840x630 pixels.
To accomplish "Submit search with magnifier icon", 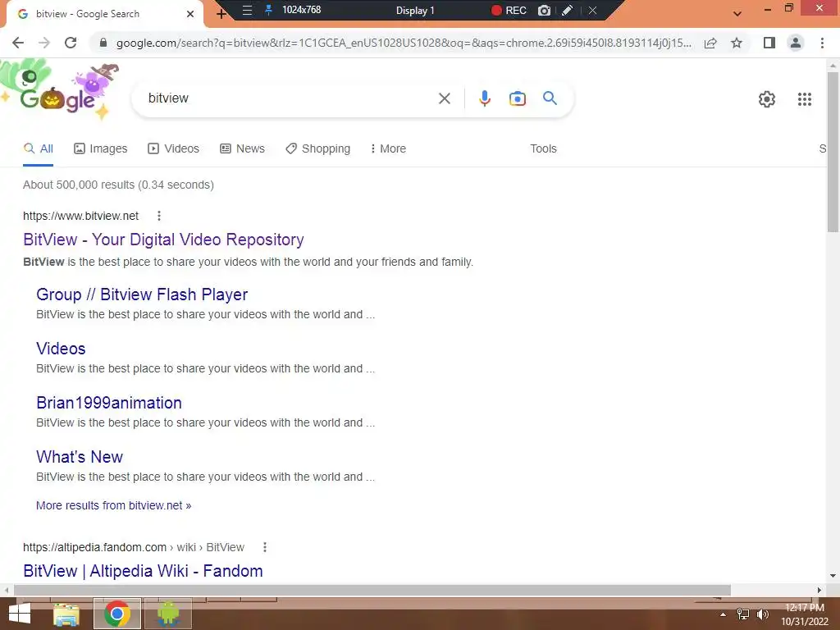I will [550, 98].
